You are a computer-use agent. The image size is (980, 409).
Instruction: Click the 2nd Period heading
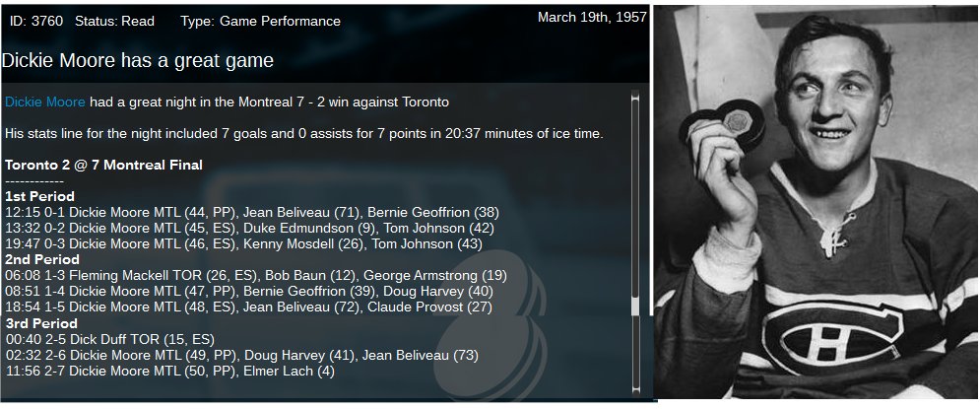[x=41, y=259]
